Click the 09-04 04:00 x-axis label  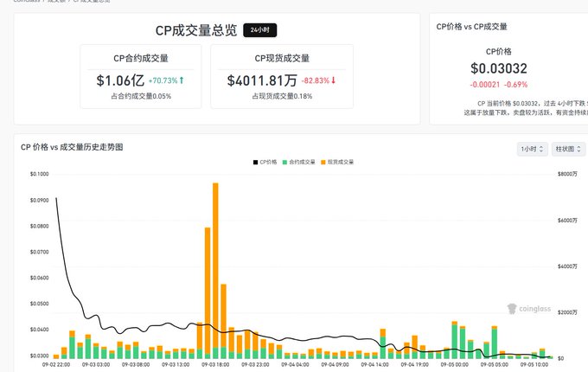(x=295, y=364)
